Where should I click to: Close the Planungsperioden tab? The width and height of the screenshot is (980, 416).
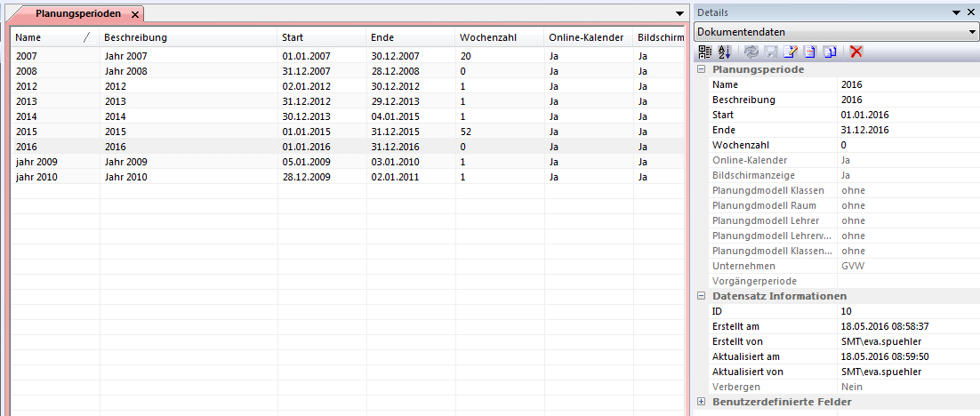coord(135,15)
